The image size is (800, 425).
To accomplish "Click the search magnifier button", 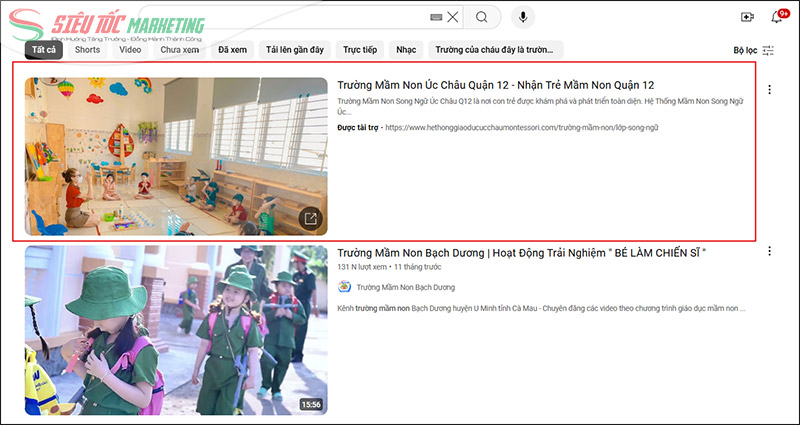I will (482, 17).
